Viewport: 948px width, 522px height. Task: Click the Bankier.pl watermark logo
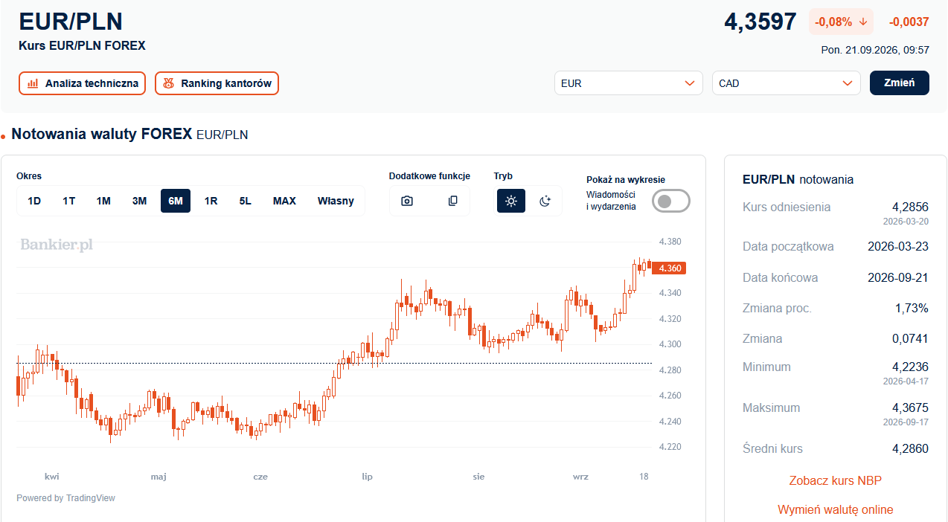[56, 244]
